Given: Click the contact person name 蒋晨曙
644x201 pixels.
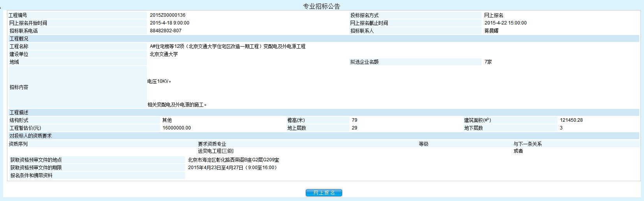Looking at the screenshot, I should 491,31.
